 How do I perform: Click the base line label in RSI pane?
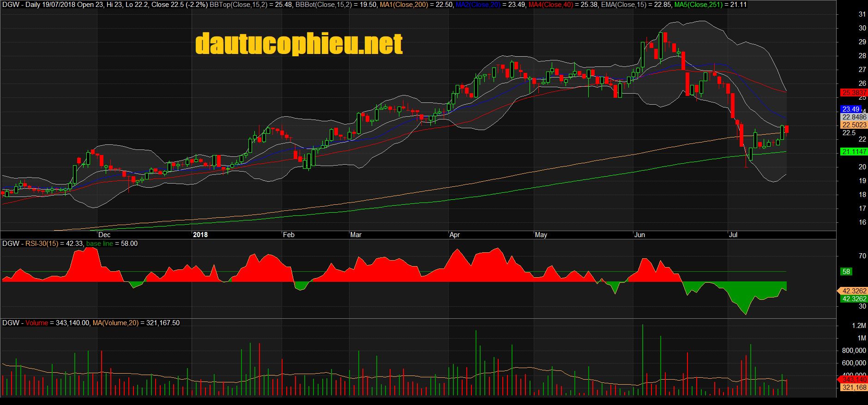pyautogui.click(x=99, y=244)
